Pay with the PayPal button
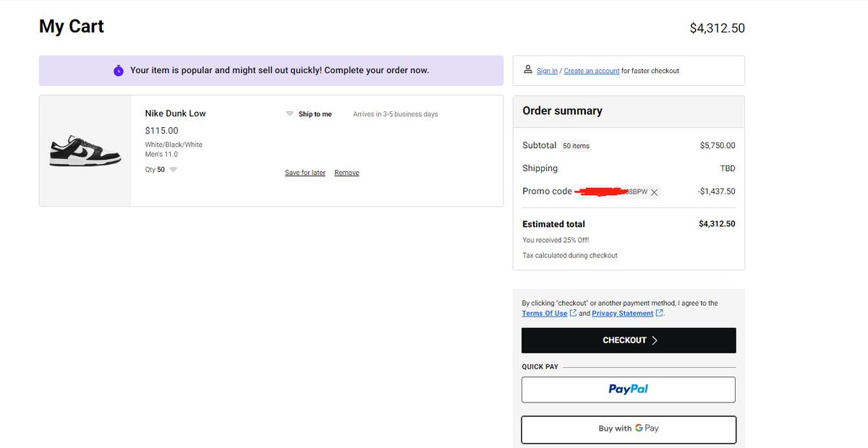This screenshot has height=448, width=868. pyautogui.click(x=629, y=389)
